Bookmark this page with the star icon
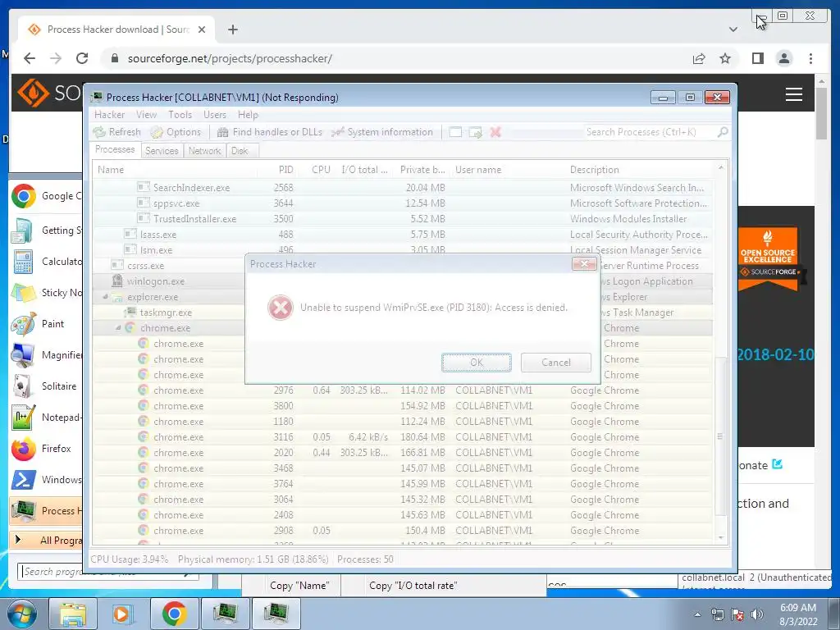Image resolution: width=840 pixels, height=630 pixels. [x=725, y=58]
